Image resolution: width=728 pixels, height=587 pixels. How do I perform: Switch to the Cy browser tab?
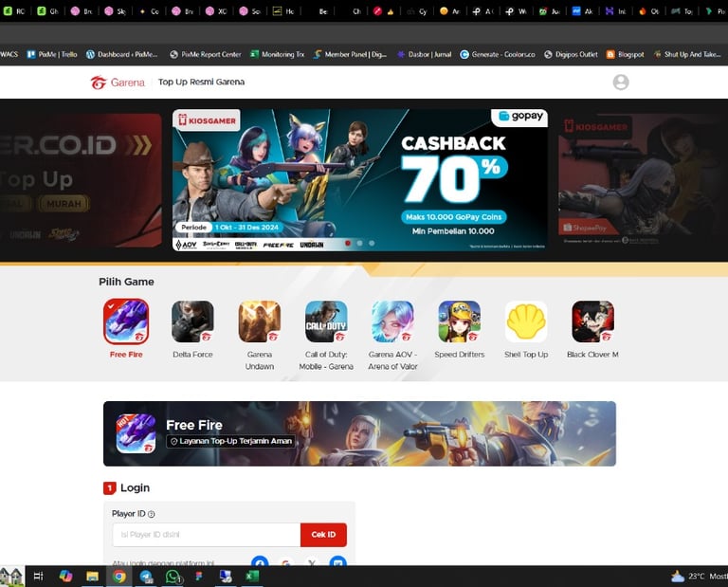click(416, 11)
